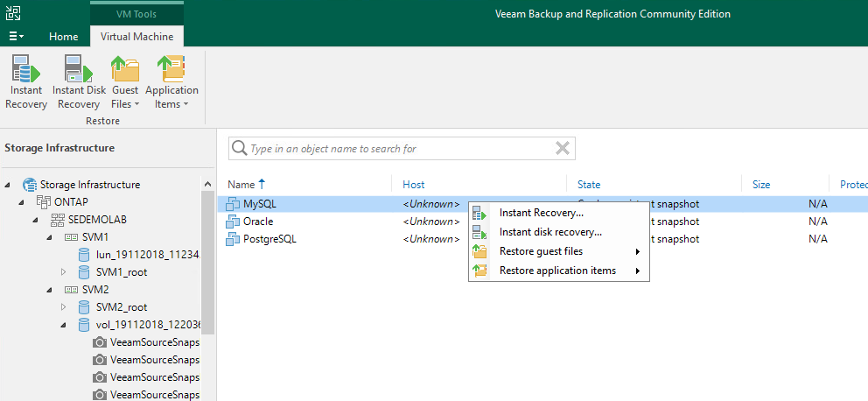Clear the search box with X

(562, 149)
